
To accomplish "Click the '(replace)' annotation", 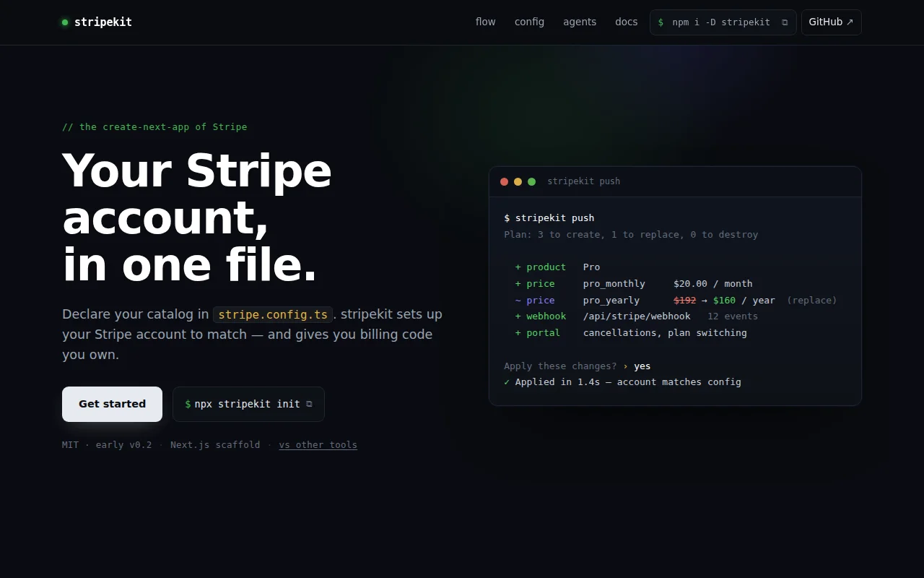I will pos(812,301).
